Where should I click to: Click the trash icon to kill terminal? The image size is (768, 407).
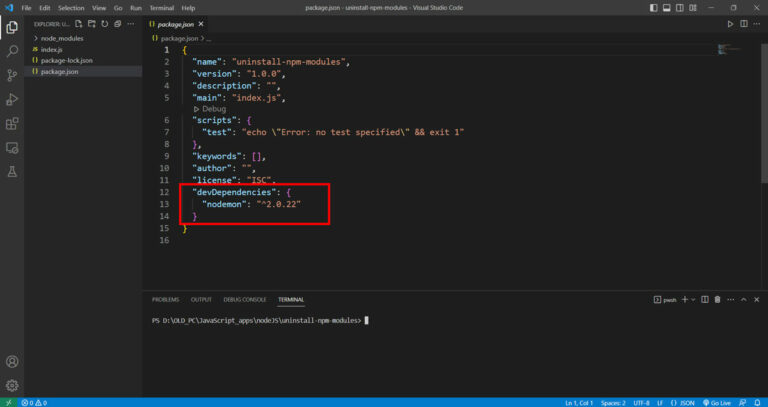718,300
